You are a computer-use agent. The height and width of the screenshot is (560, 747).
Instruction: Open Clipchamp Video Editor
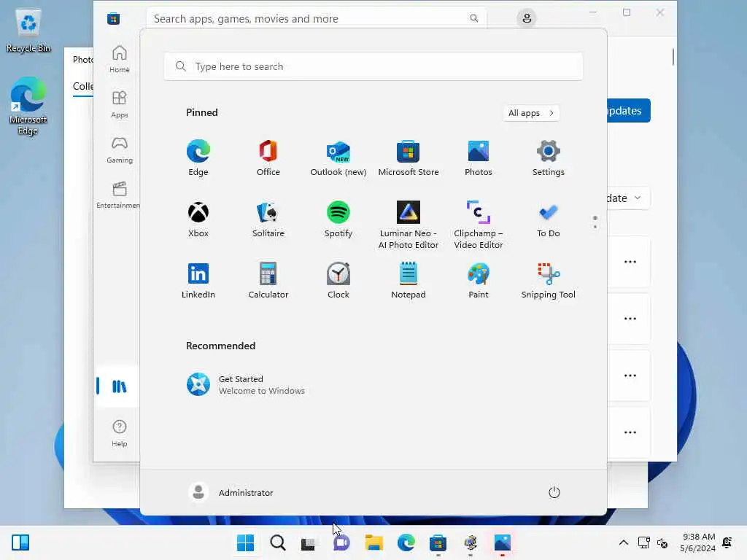(479, 225)
